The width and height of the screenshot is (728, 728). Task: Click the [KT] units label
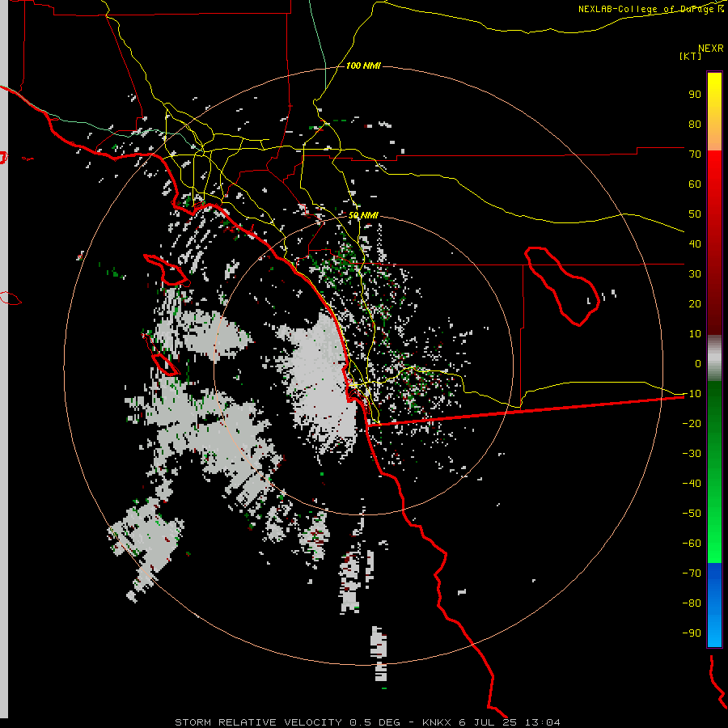pos(690,56)
